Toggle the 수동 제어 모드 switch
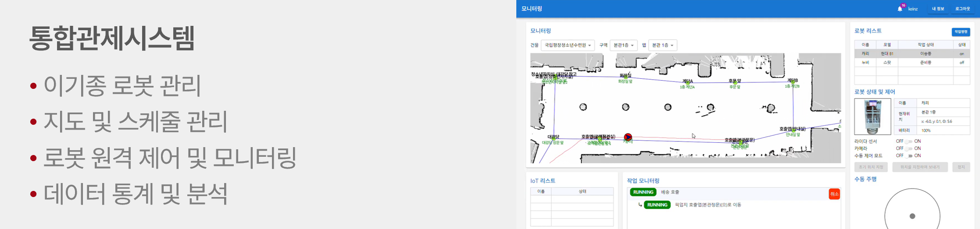Viewport: 980px width, 229px height. pyautogui.click(x=909, y=156)
